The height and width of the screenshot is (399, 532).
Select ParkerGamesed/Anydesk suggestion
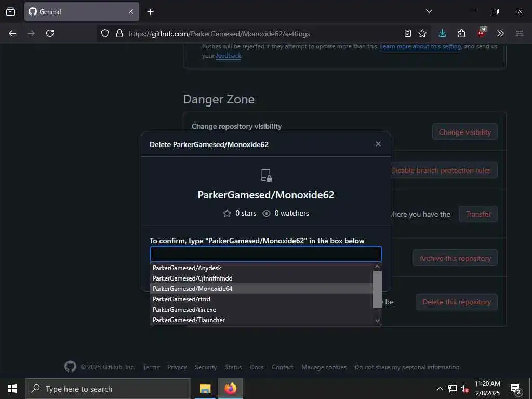[261, 268]
